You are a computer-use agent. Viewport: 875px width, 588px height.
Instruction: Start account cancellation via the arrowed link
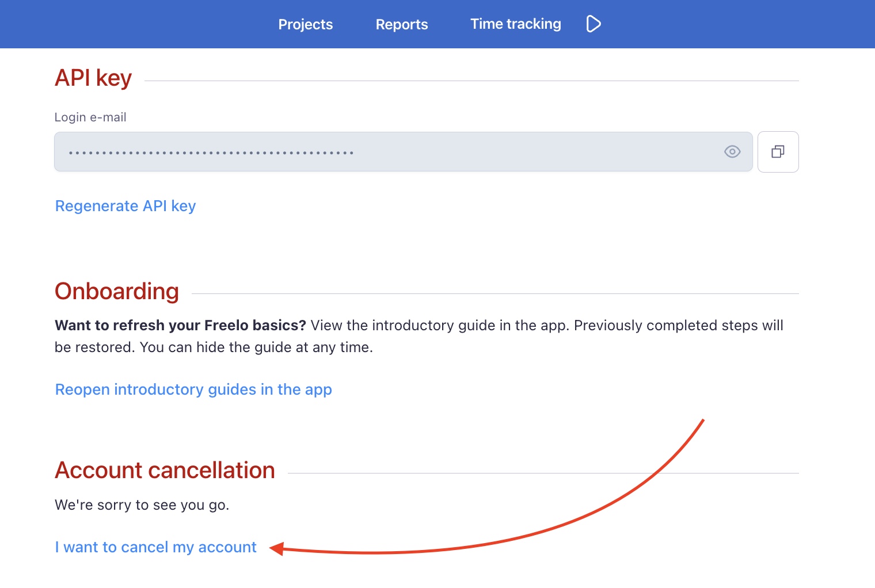(x=155, y=547)
